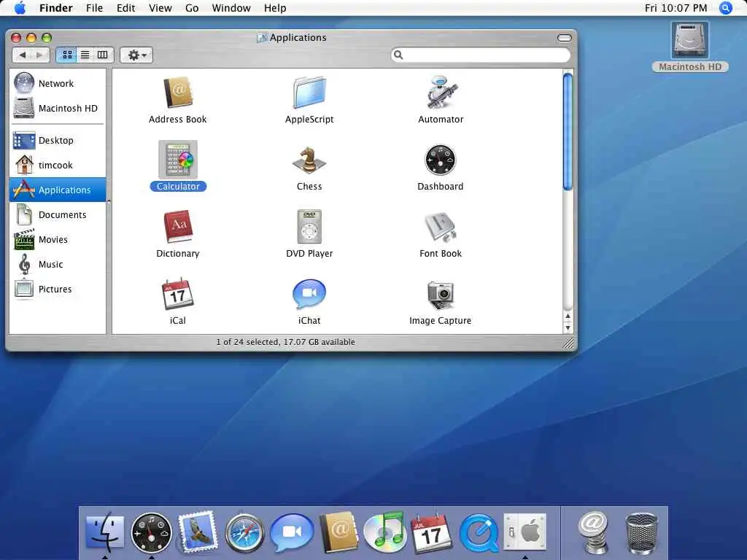Select Network in the sidebar
Image resolution: width=747 pixels, height=560 pixels.
pyautogui.click(x=58, y=83)
